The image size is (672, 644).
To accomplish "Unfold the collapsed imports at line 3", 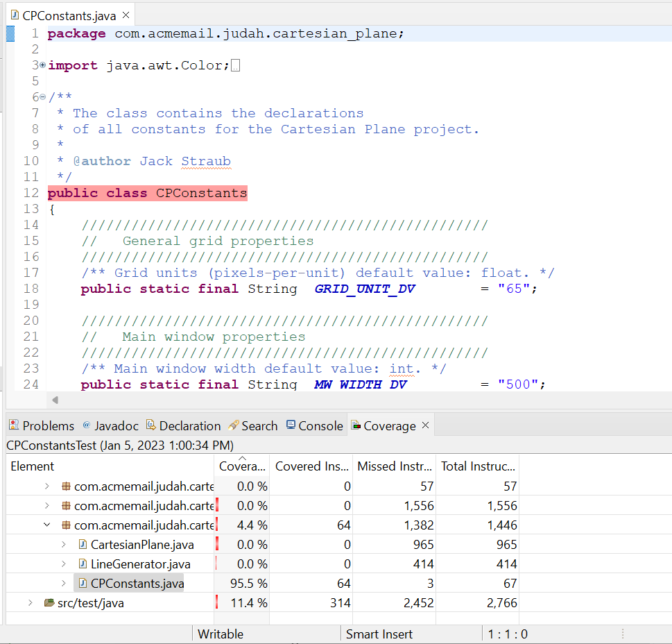I will [x=42, y=65].
